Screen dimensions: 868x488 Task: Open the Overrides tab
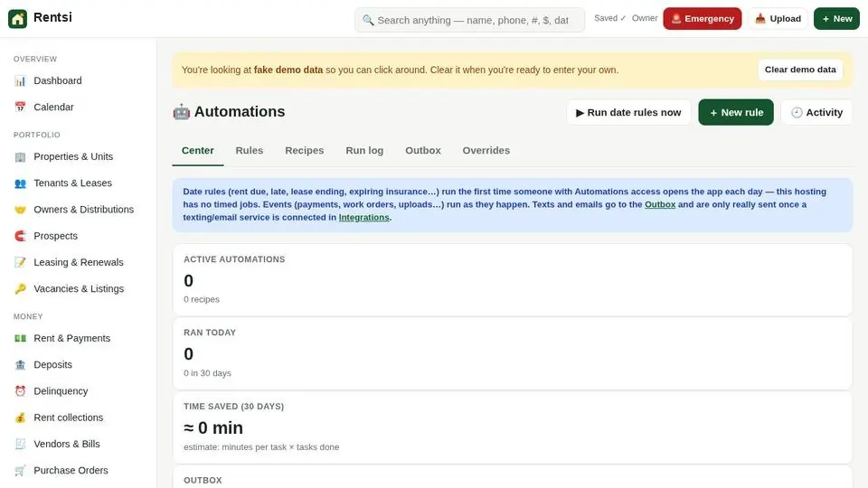486,151
